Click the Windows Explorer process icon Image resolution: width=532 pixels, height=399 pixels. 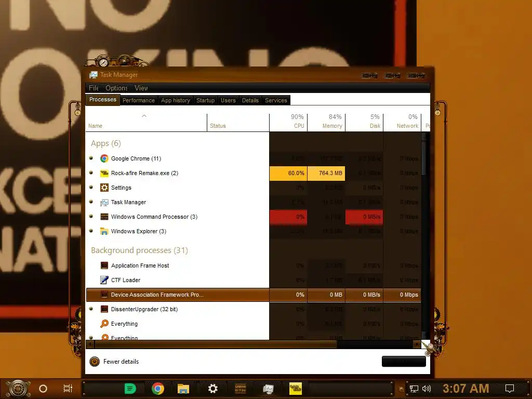point(104,231)
